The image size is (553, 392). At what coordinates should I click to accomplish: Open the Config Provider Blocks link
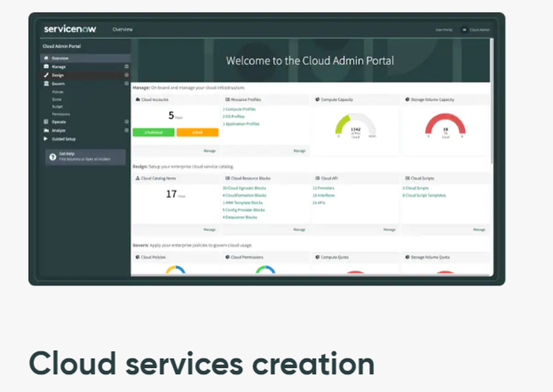point(243,210)
